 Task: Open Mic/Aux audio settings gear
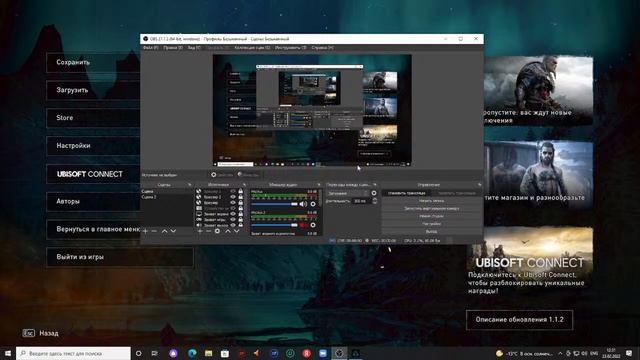tap(313, 204)
